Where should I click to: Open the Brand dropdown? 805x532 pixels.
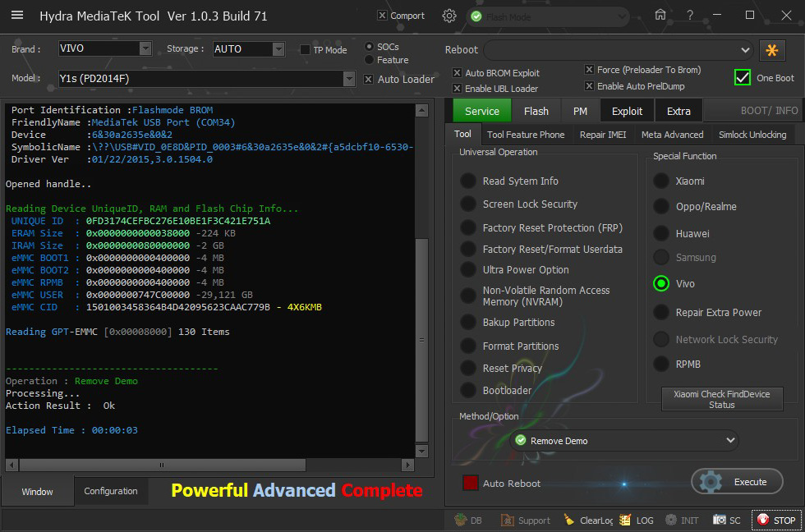145,48
